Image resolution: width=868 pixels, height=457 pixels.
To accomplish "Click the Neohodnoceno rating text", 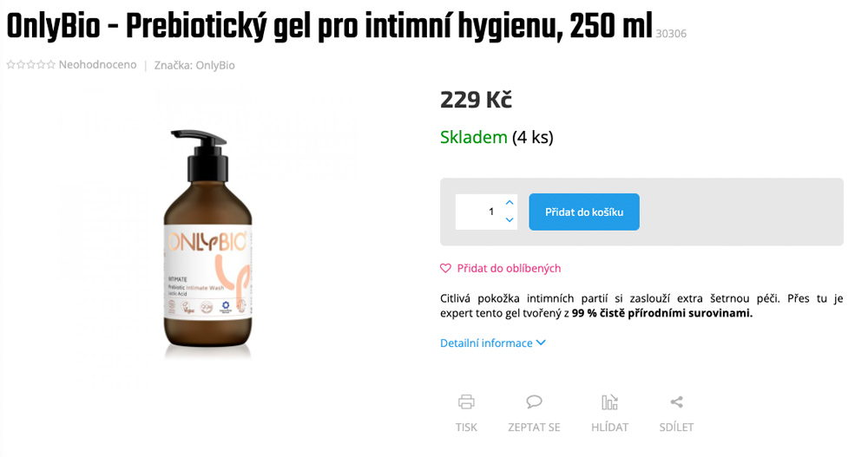I will pyautogui.click(x=97, y=65).
